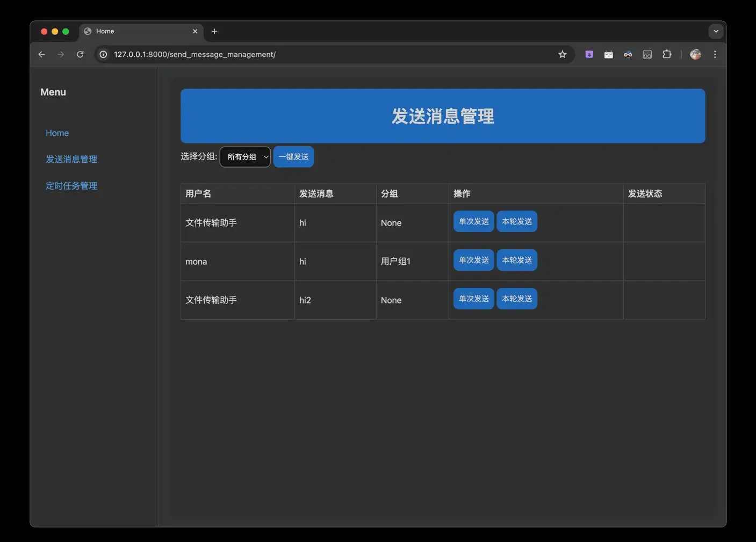756x542 pixels.
Task: Click 单次发送 in the mona row
Action: tap(473, 260)
